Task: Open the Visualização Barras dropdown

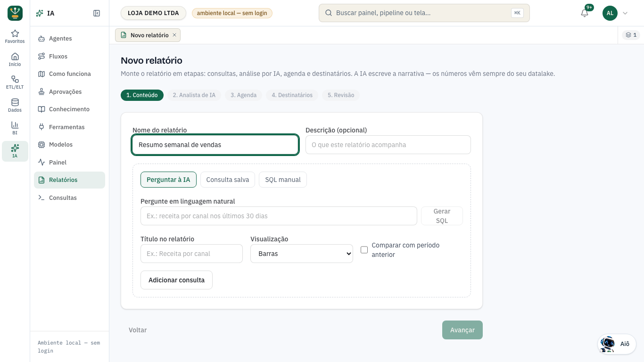Action: pyautogui.click(x=302, y=254)
